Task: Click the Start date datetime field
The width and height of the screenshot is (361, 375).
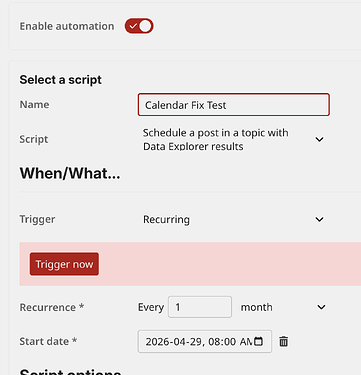Action: pyautogui.click(x=205, y=341)
